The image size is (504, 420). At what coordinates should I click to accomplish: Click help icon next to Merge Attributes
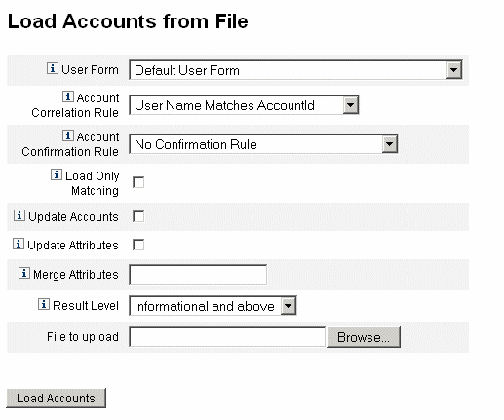click(x=24, y=273)
